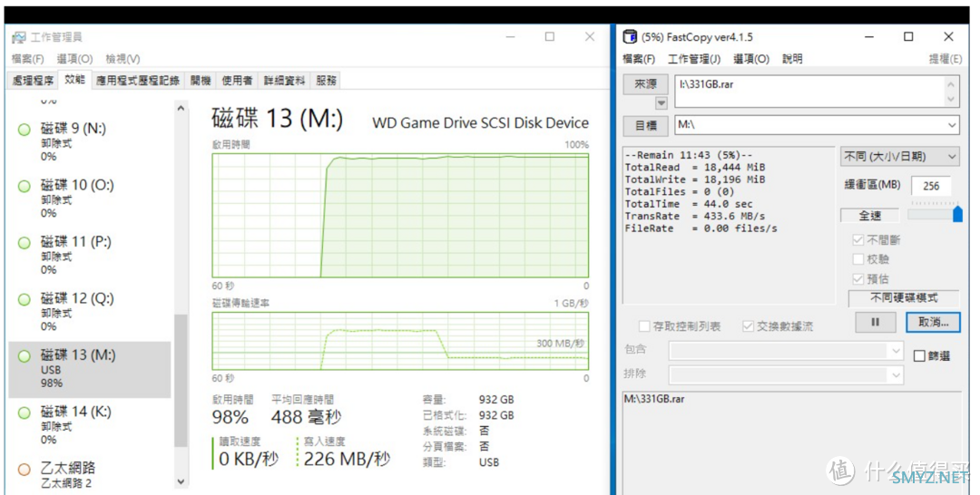Enable the 篩選 (filter) checkbox
Viewport: 980px width, 495px height.
pyautogui.click(x=919, y=355)
